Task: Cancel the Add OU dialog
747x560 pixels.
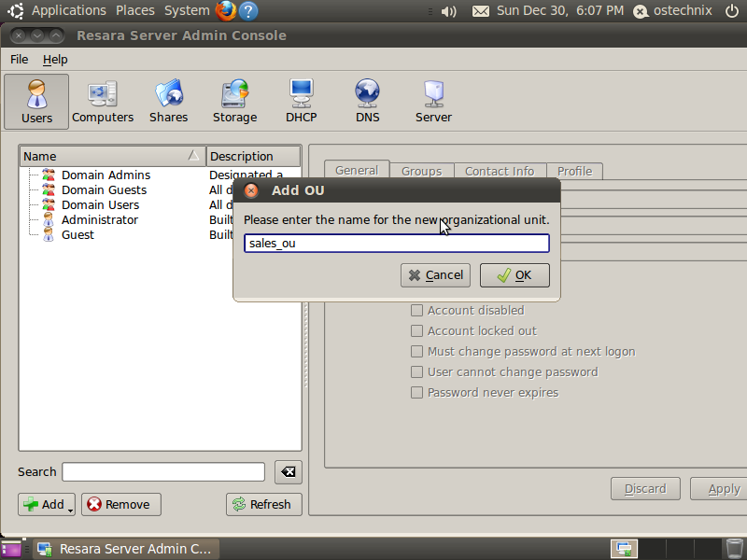Action: click(435, 275)
